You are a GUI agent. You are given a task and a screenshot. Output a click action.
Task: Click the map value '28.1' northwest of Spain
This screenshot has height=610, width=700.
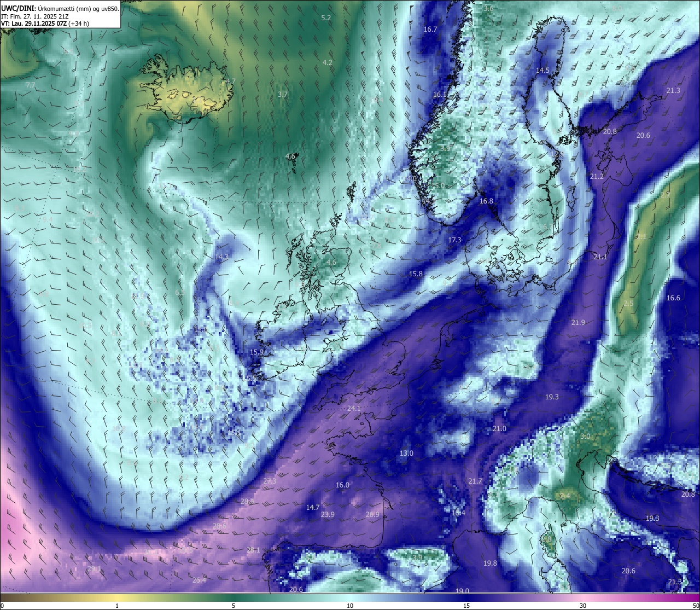pyautogui.click(x=253, y=550)
